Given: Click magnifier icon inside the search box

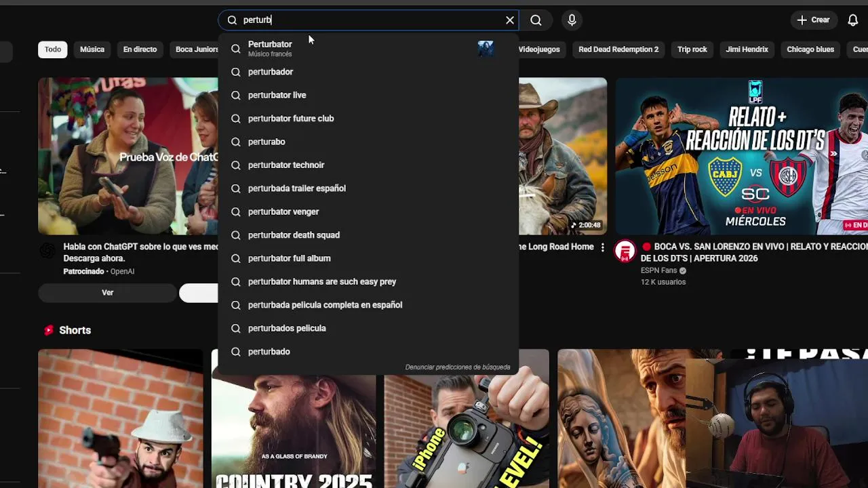Looking at the screenshot, I should tap(232, 20).
